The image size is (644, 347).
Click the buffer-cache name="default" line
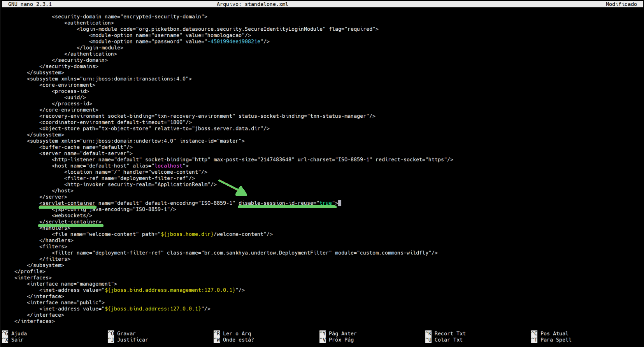tap(86, 147)
